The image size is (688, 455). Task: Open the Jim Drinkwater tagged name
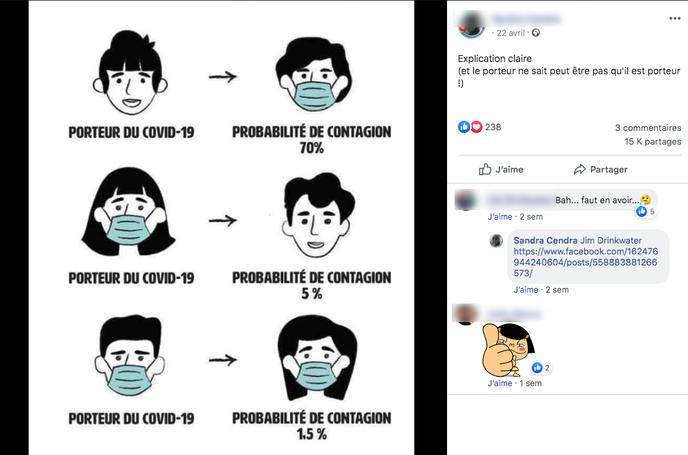tap(611, 240)
